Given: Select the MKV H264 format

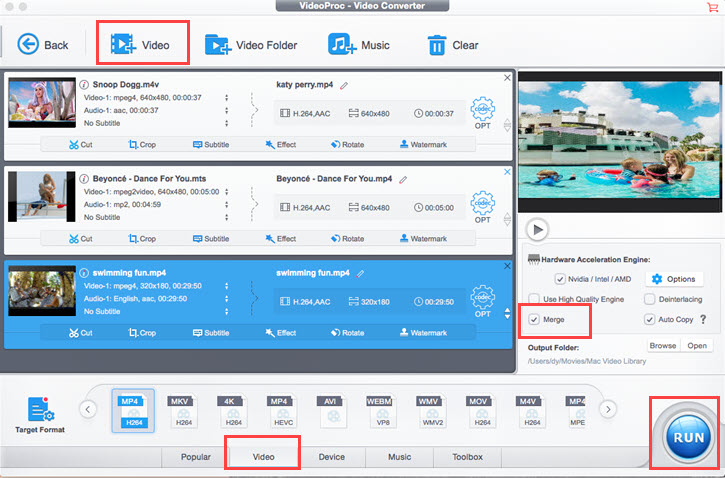Looking at the screenshot, I should pos(183,411).
